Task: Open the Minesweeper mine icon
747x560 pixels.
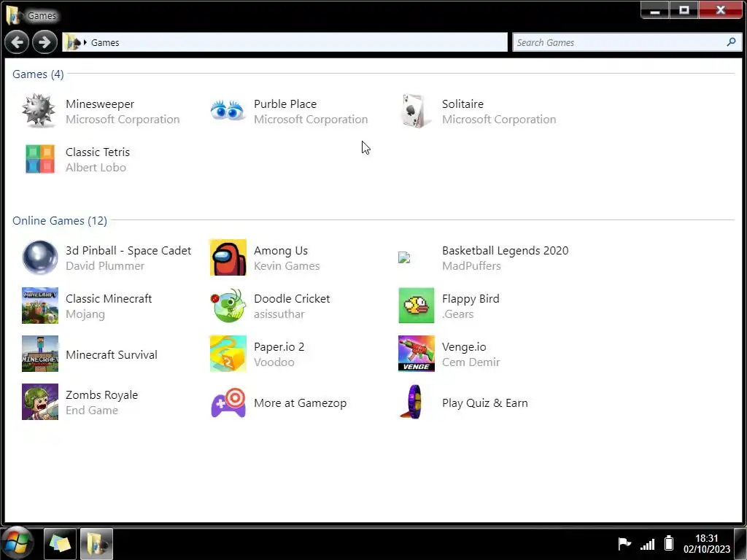Action: click(39, 111)
